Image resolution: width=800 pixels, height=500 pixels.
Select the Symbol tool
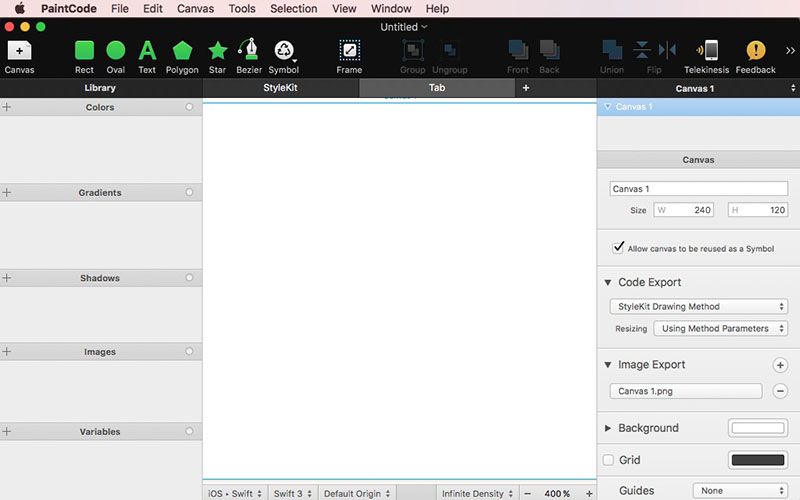tap(284, 57)
